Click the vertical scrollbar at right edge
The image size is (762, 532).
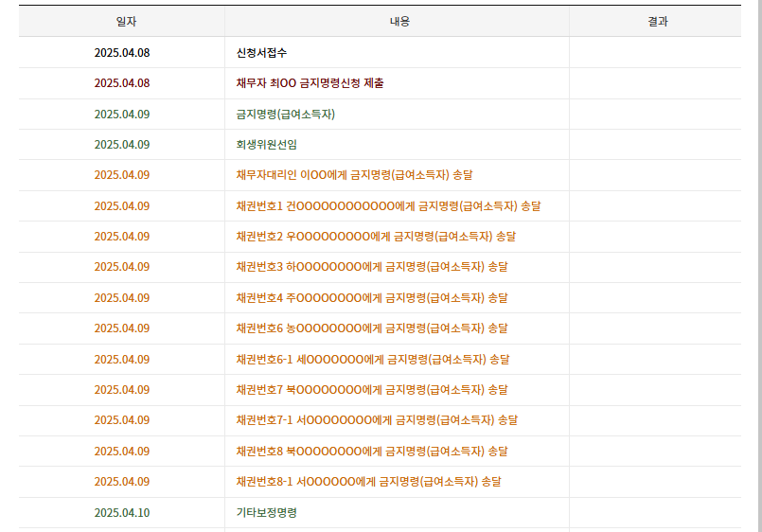(x=758, y=266)
